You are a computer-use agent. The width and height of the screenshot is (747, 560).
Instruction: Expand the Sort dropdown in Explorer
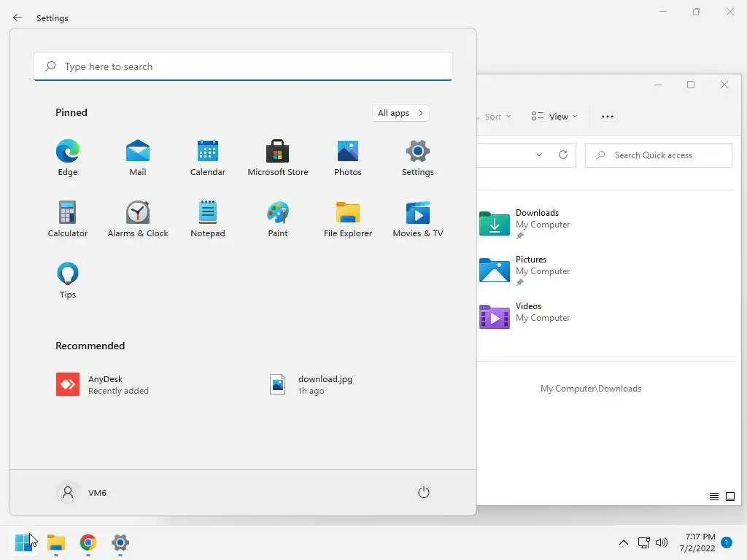pos(496,117)
